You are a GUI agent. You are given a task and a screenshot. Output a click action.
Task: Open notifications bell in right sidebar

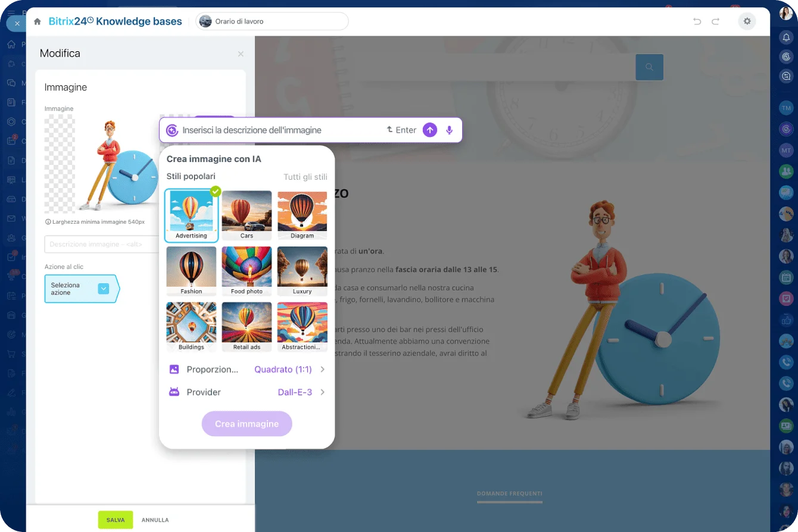786,37
